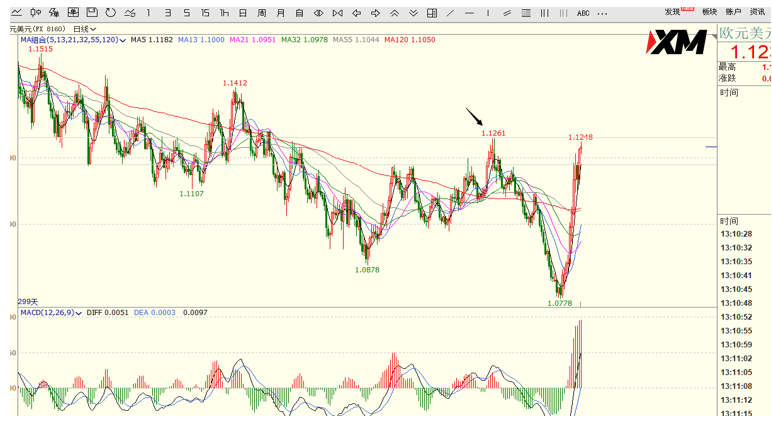
Task: Click the 资讯 news link
Action: coord(758,12)
